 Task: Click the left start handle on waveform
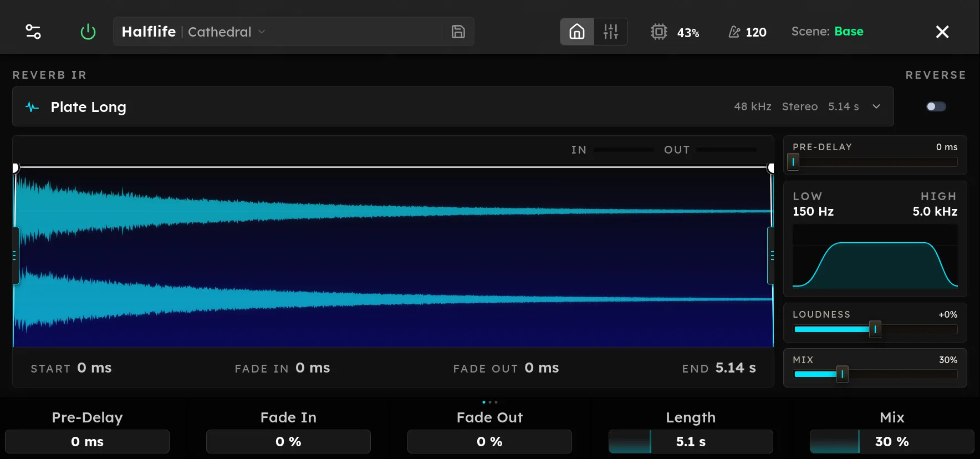(x=15, y=167)
